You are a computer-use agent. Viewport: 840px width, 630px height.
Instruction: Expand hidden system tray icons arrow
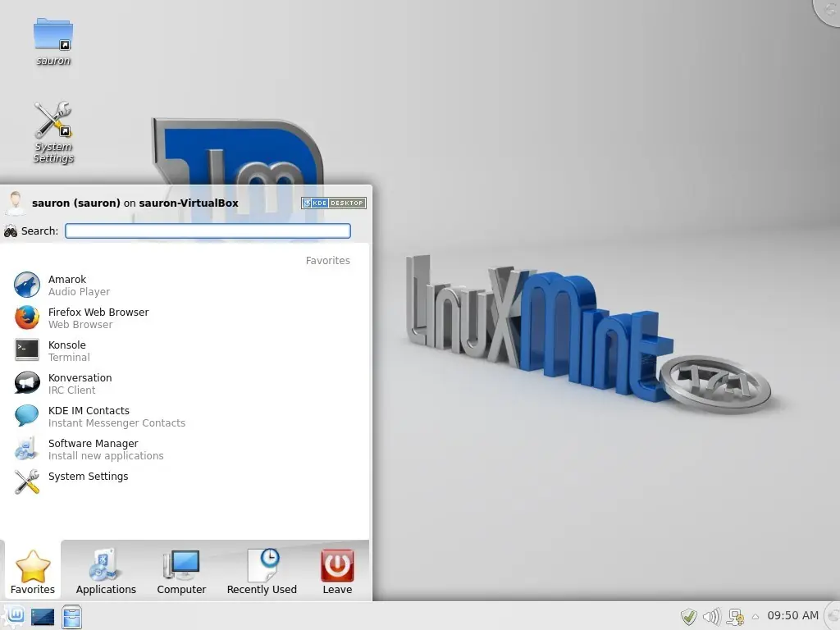click(x=756, y=617)
